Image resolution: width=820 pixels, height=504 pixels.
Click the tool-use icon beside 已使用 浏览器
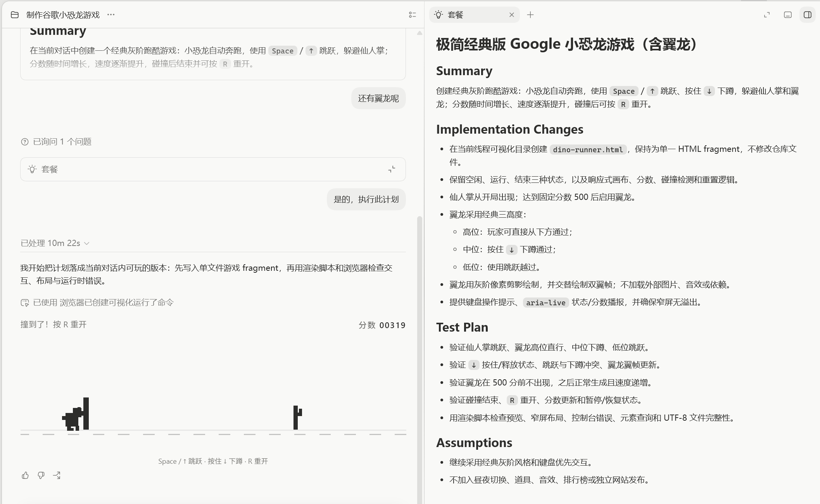click(x=25, y=303)
